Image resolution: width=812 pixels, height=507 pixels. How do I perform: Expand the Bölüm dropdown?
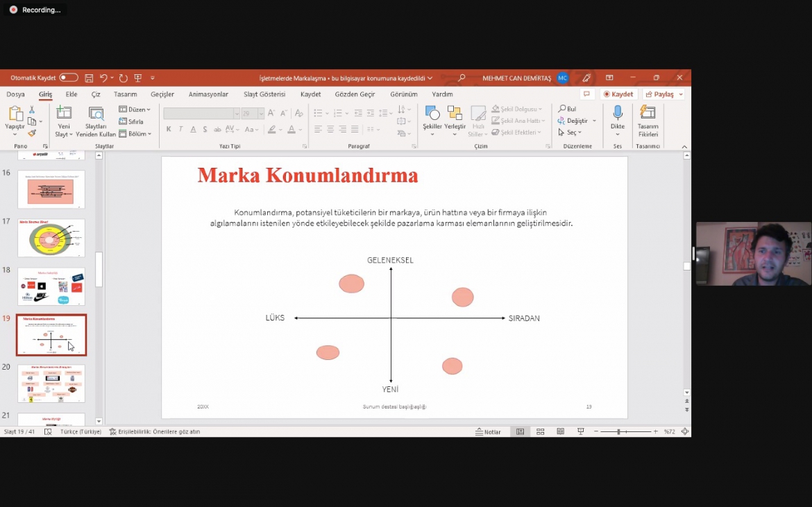pyautogui.click(x=135, y=133)
